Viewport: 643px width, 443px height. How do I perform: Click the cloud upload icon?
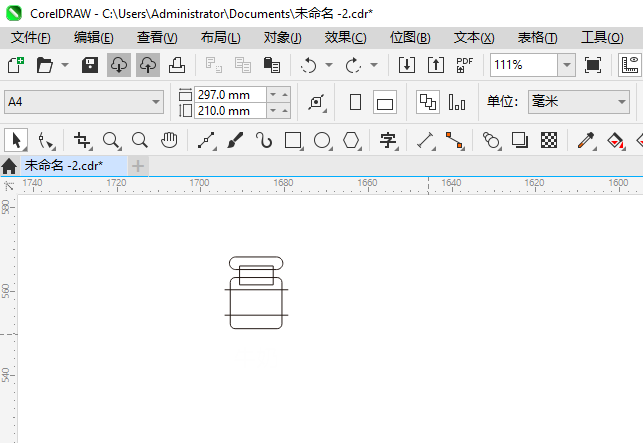coord(148,65)
